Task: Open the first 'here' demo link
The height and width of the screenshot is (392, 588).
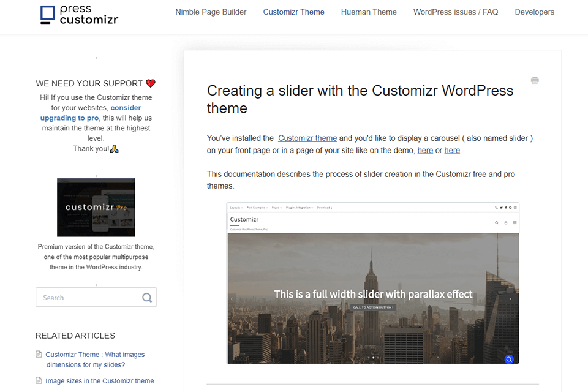Action: point(425,150)
